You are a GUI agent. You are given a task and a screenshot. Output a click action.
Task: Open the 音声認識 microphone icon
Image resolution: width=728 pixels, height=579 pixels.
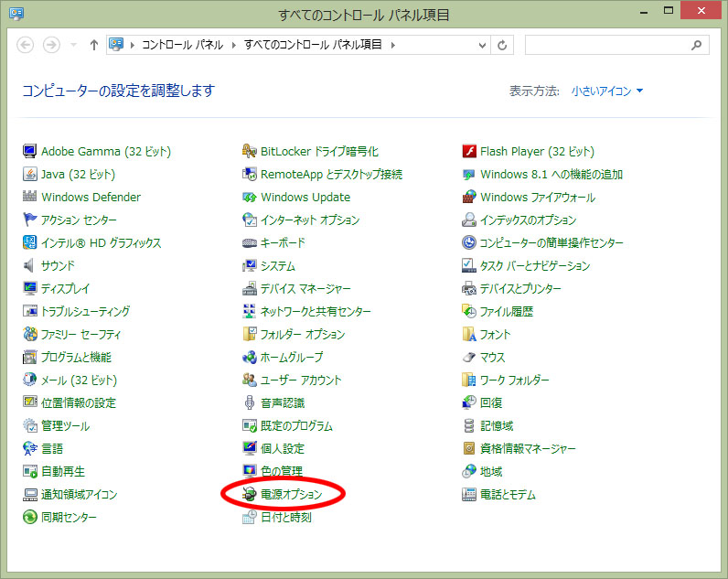coord(250,402)
